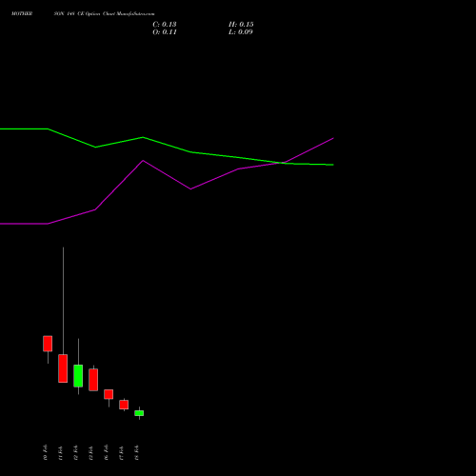Click the 10 Feb date label
The height and width of the screenshot is (476, 476).
click(45, 452)
